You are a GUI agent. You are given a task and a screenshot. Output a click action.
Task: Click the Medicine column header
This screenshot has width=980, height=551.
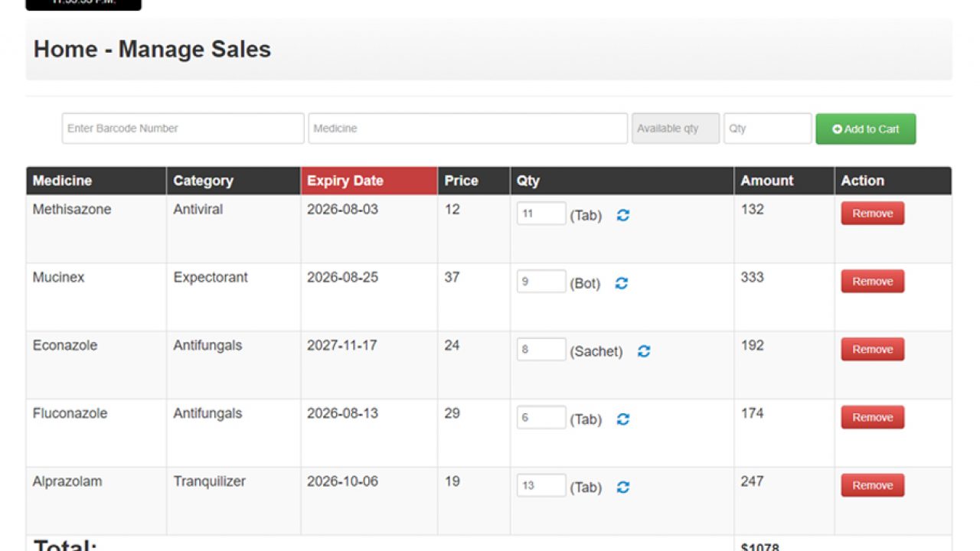click(96, 181)
